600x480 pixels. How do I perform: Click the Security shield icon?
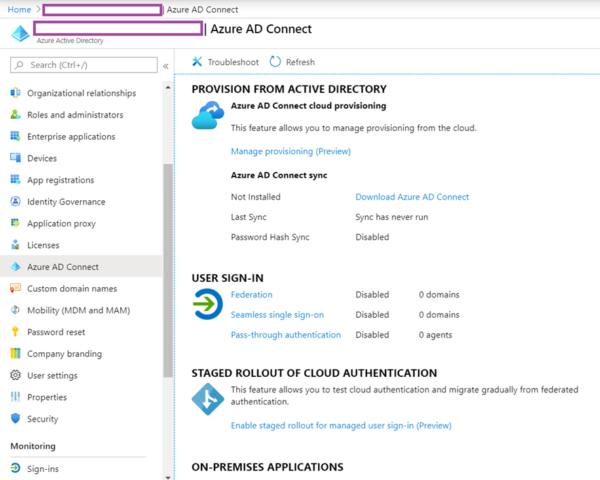tap(15, 418)
